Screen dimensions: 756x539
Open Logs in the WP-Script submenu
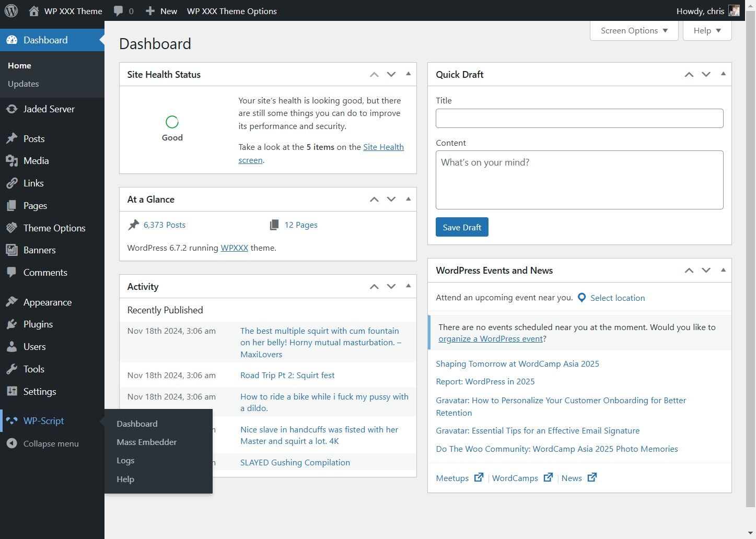click(x=125, y=461)
